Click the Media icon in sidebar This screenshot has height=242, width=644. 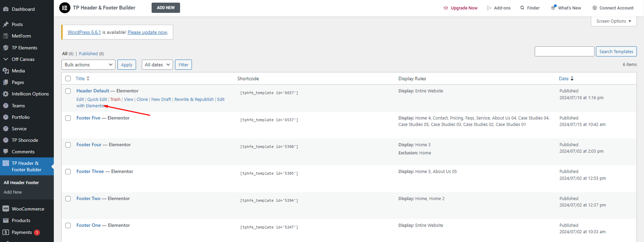(x=6, y=71)
